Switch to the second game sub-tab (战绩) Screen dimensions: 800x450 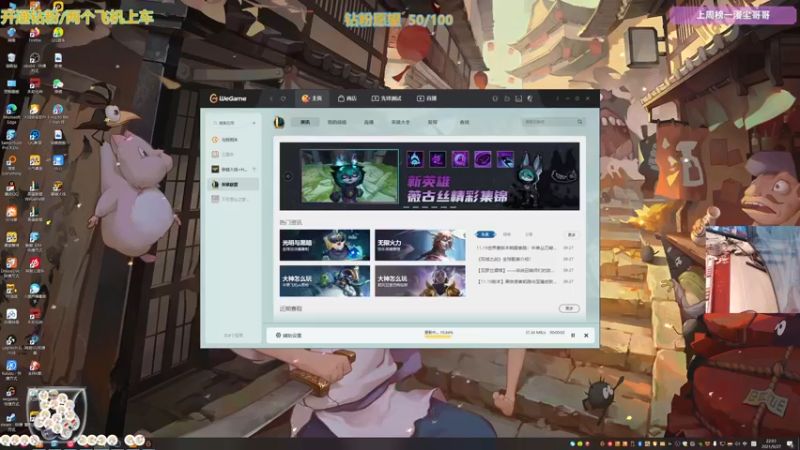(x=337, y=122)
